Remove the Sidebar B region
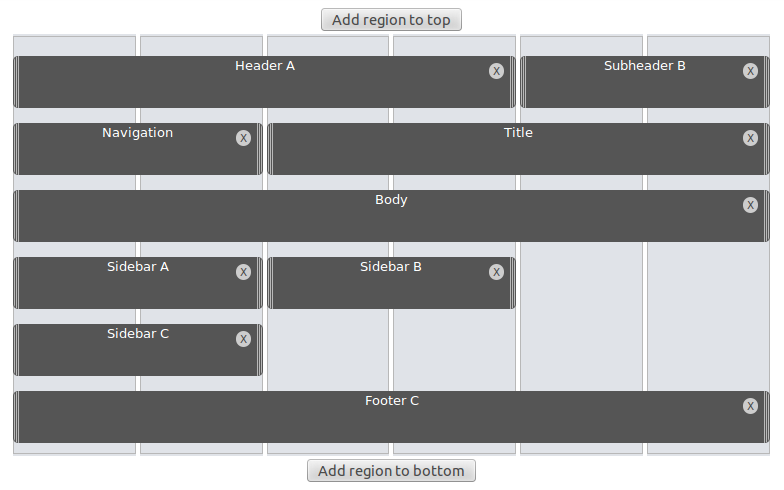Viewport: 784px width, 490px height. [496, 272]
